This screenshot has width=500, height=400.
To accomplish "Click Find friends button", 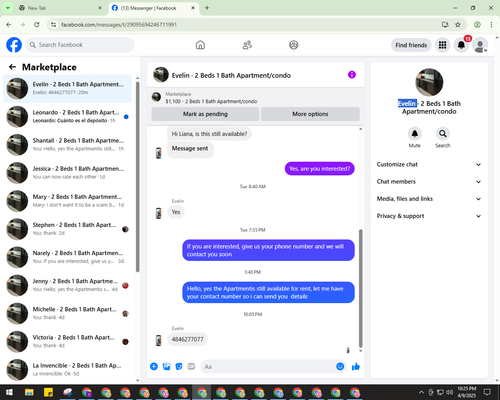I will (x=411, y=45).
